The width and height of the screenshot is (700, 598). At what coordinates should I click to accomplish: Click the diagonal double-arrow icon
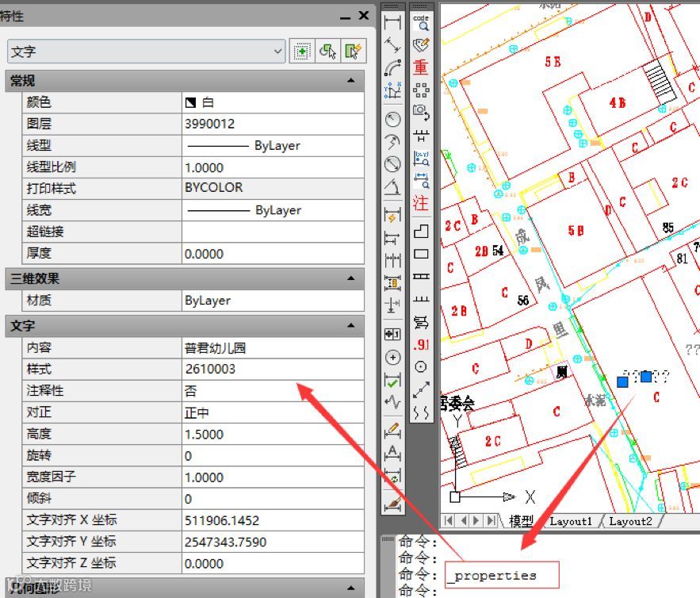(421, 389)
